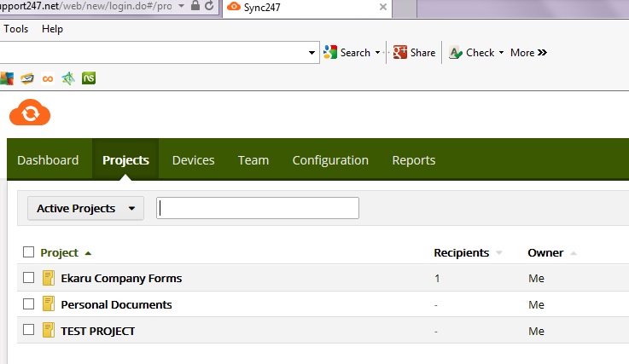This screenshot has height=364, width=629.
Task: Check the TEST PROJECT checkbox
Action: point(28,330)
